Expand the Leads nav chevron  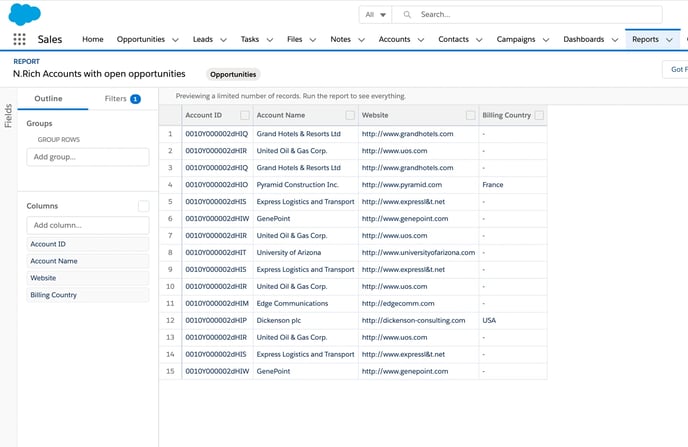(223, 39)
